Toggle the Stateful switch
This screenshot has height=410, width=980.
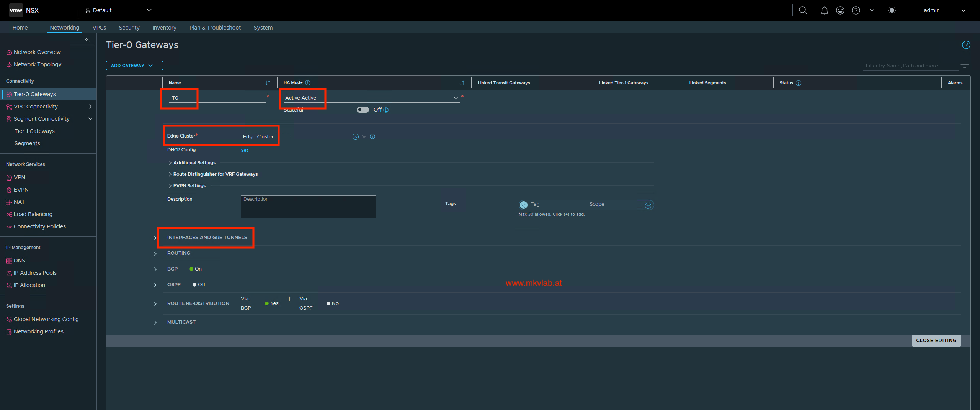click(363, 110)
